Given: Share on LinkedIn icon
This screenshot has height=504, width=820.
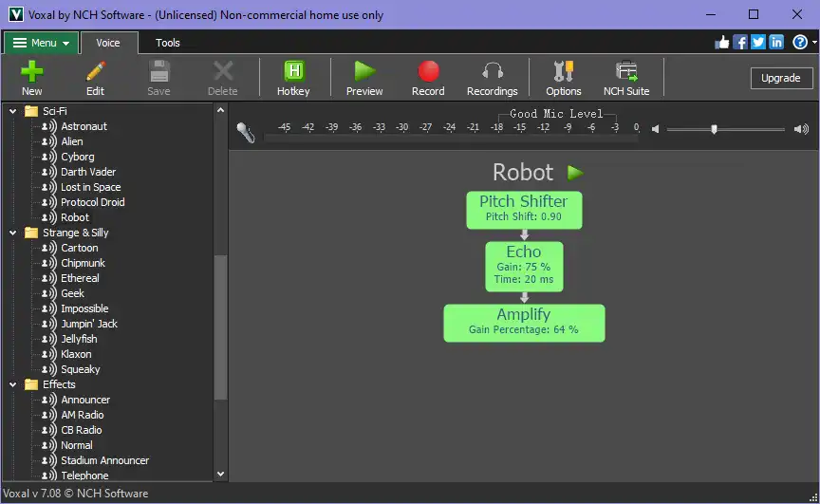Looking at the screenshot, I should click(x=776, y=43).
